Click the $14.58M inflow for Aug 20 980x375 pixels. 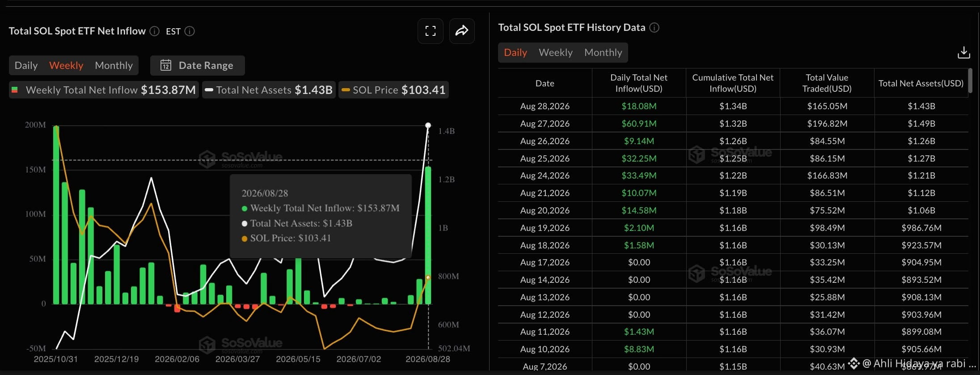(x=639, y=210)
